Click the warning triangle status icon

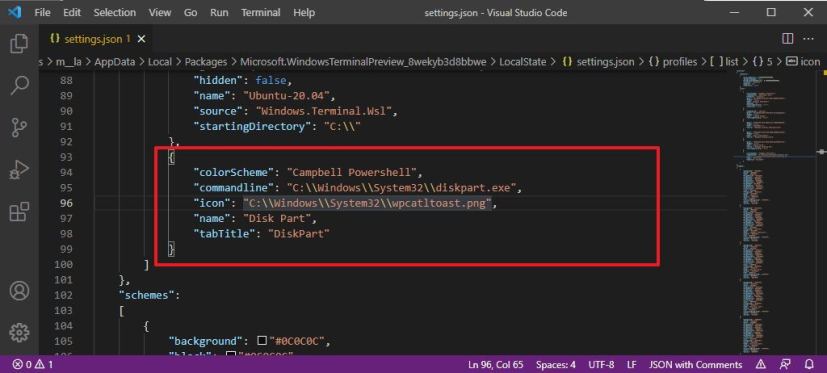click(x=761, y=365)
